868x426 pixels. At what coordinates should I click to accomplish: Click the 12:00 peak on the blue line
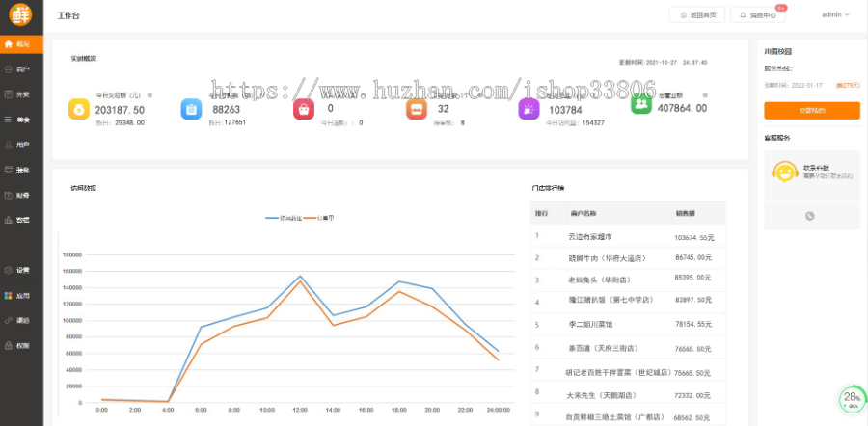tap(300, 276)
